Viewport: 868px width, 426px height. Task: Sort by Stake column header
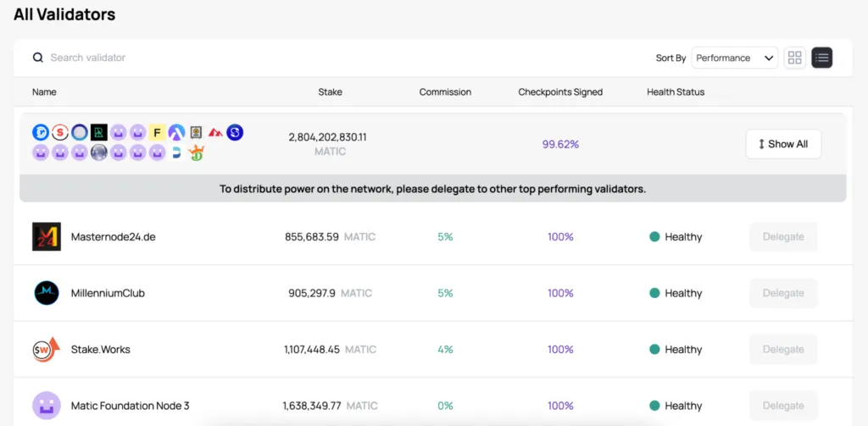pyautogui.click(x=330, y=91)
